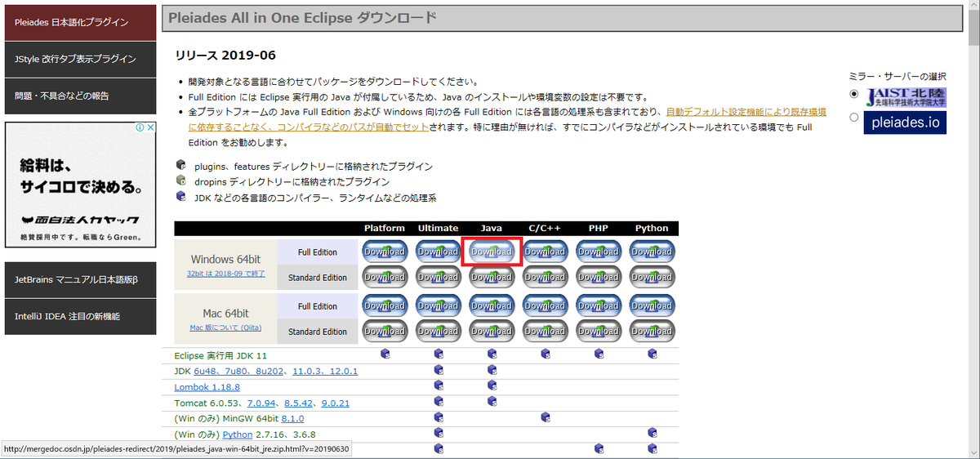Image resolution: width=980 pixels, height=459 pixels.
Task: Download Mac 64bit Standard Edition Ultimate
Action: tap(439, 332)
